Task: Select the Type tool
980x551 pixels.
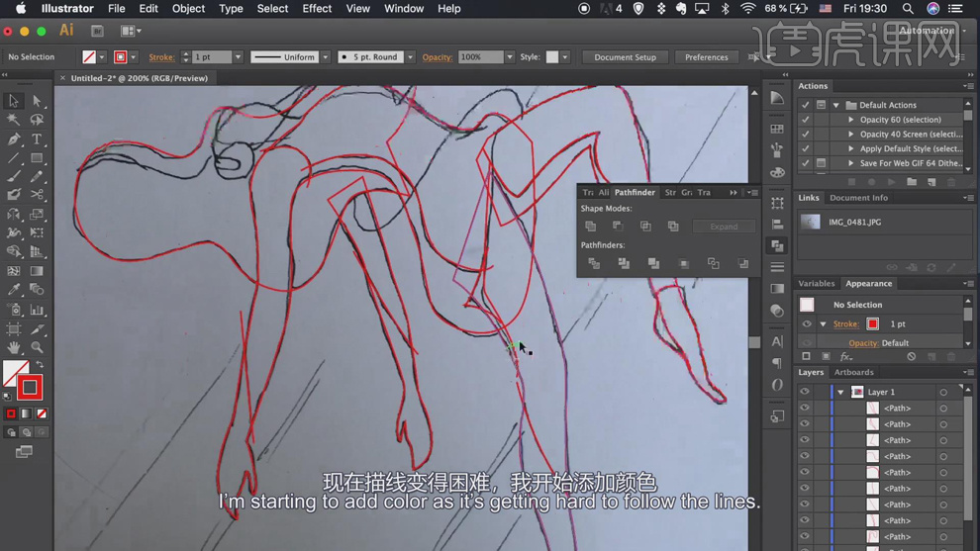Action: [x=37, y=139]
